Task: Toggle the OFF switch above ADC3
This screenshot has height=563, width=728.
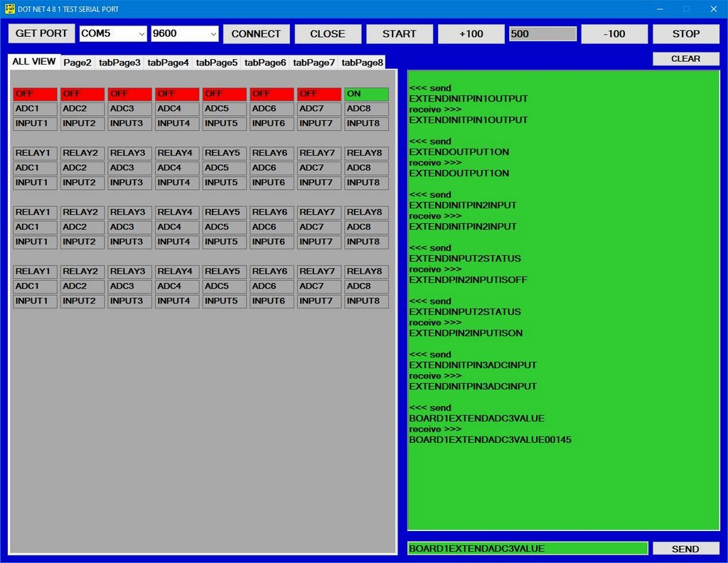Action: pyautogui.click(x=130, y=95)
